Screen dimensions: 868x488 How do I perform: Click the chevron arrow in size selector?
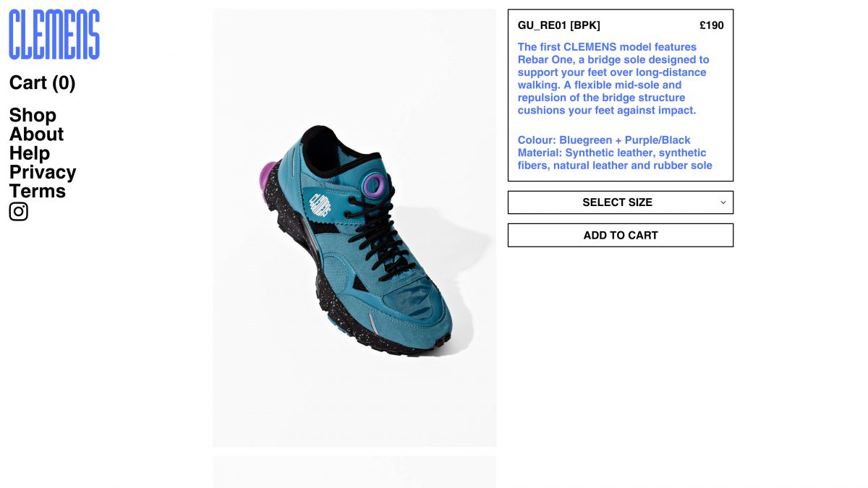[x=723, y=202]
